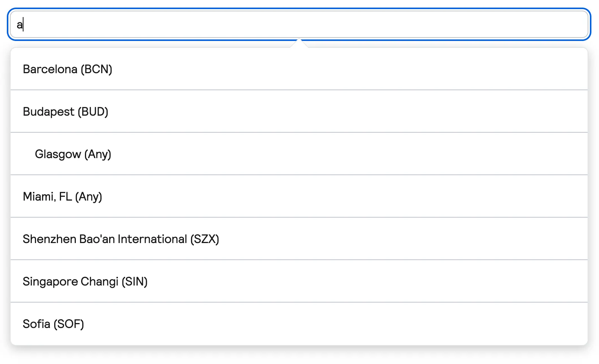Screen dimensions: 599x364
Task: Click the BUD airport suggestion row
Action: click(299, 112)
